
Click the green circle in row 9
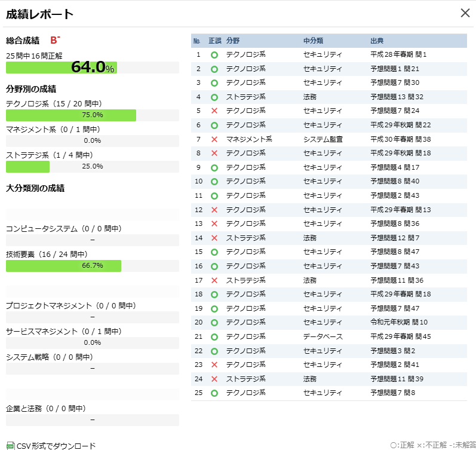coord(214,168)
